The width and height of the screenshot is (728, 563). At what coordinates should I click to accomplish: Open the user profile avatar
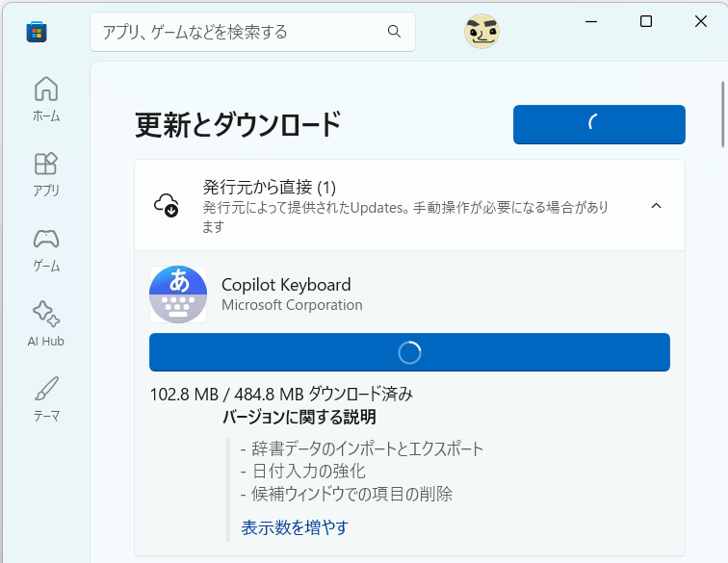[481, 32]
